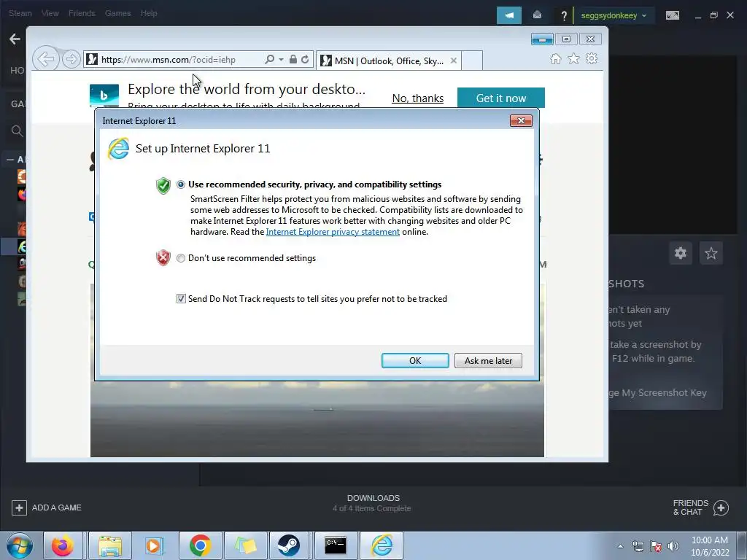Select Use recommended security settings radio button
The image size is (747, 560).
[x=181, y=184]
